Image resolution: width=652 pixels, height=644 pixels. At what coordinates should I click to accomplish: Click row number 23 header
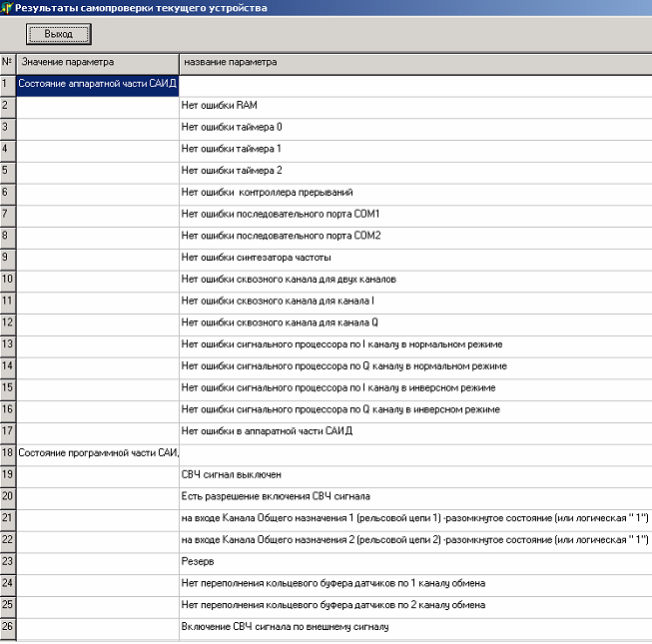pyautogui.click(x=7, y=564)
